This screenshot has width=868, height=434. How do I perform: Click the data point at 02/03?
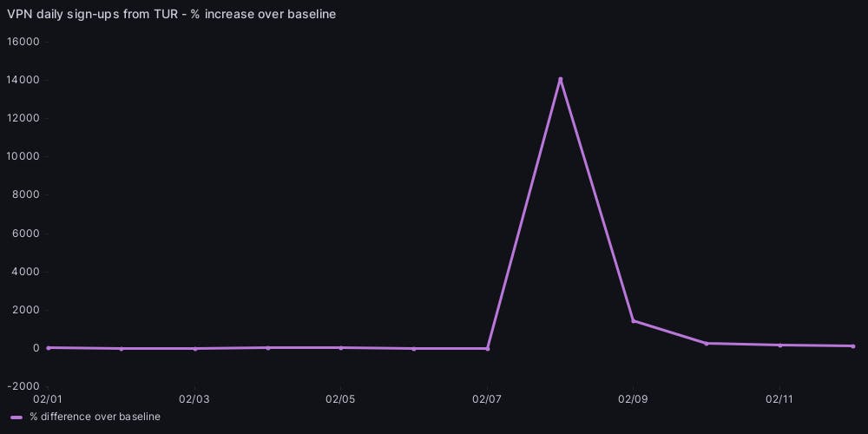click(x=195, y=348)
